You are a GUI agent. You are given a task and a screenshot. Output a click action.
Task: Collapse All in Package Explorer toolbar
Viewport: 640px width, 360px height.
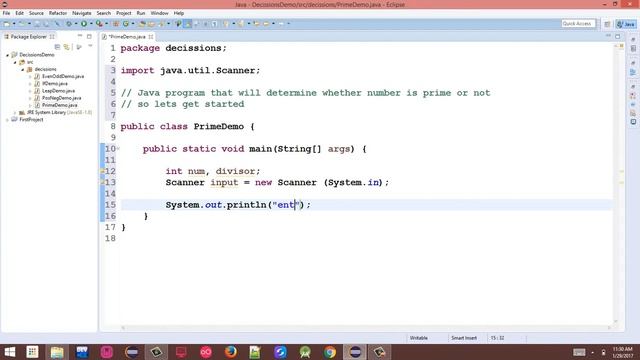coord(57,47)
